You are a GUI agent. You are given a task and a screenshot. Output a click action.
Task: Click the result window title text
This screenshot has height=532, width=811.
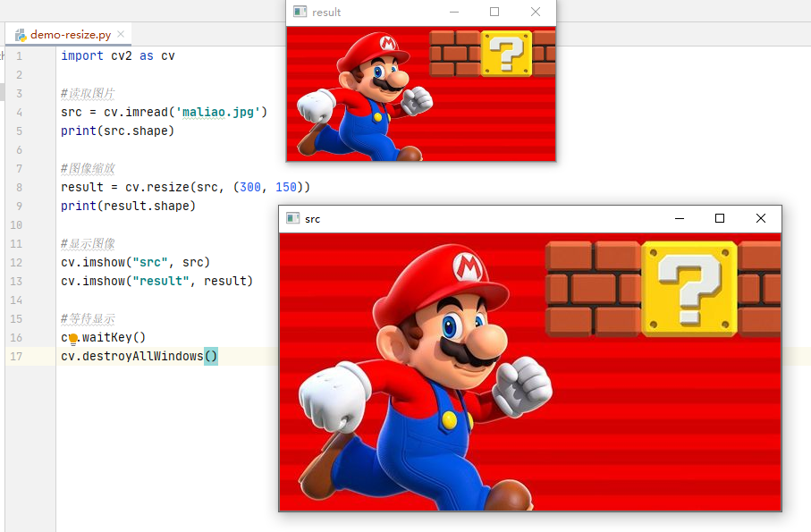pos(326,13)
